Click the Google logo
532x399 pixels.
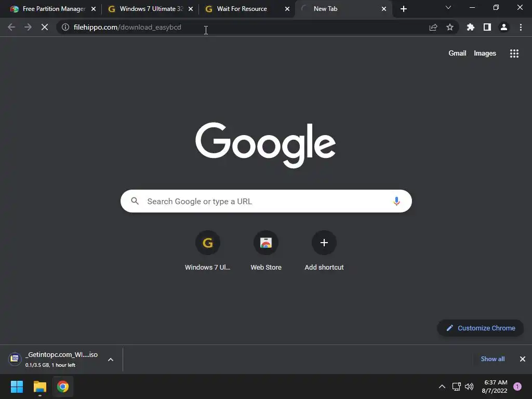[x=265, y=145]
